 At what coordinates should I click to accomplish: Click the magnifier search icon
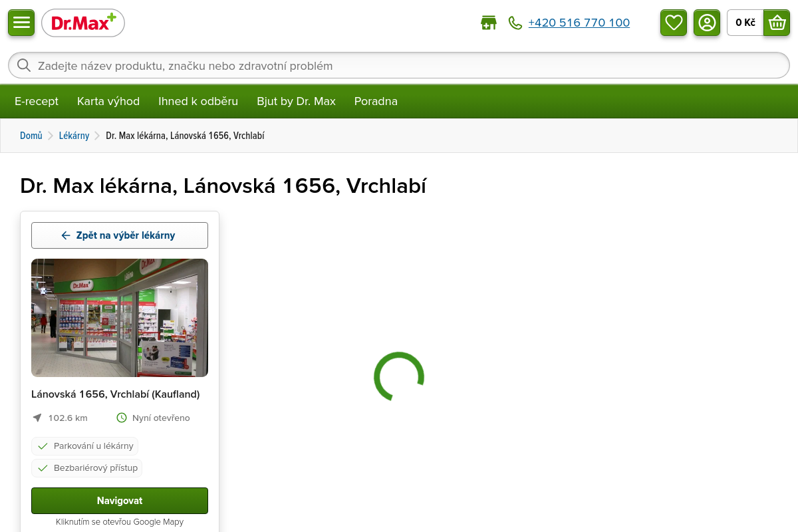24,65
